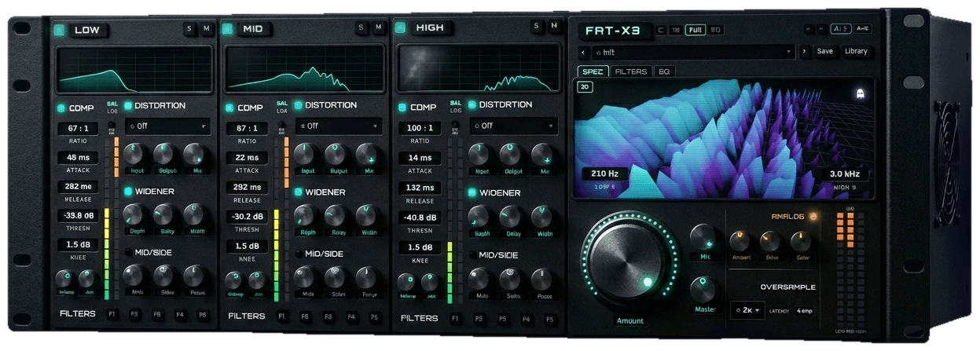The image size is (980, 351).
Task: Toggle WIDENER in the MID band
Action: [299, 192]
